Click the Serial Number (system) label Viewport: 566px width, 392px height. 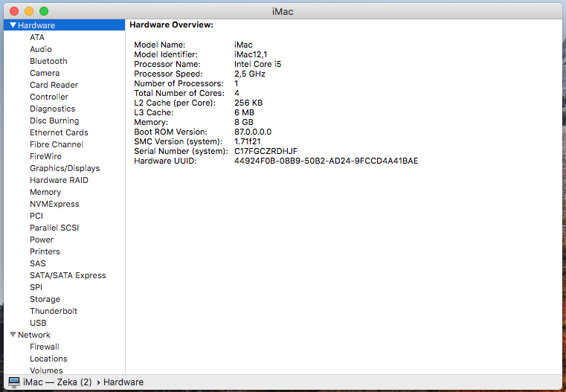click(x=181, y=151)
